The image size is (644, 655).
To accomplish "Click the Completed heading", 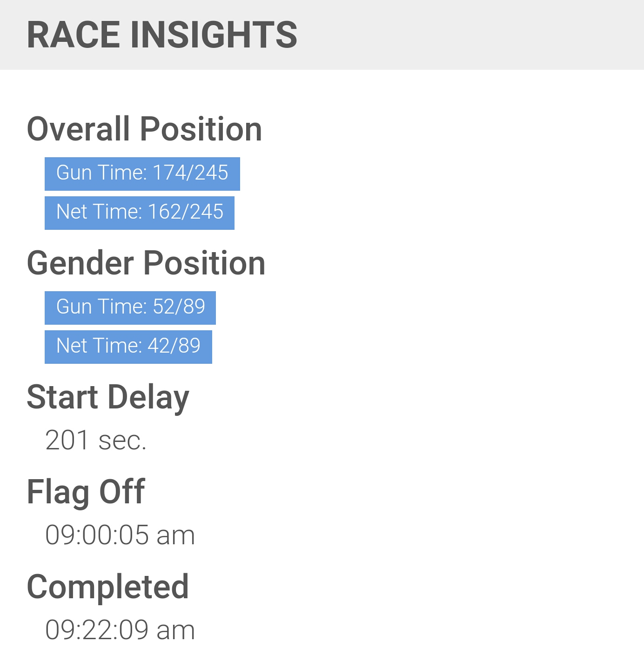I will 108,587.
